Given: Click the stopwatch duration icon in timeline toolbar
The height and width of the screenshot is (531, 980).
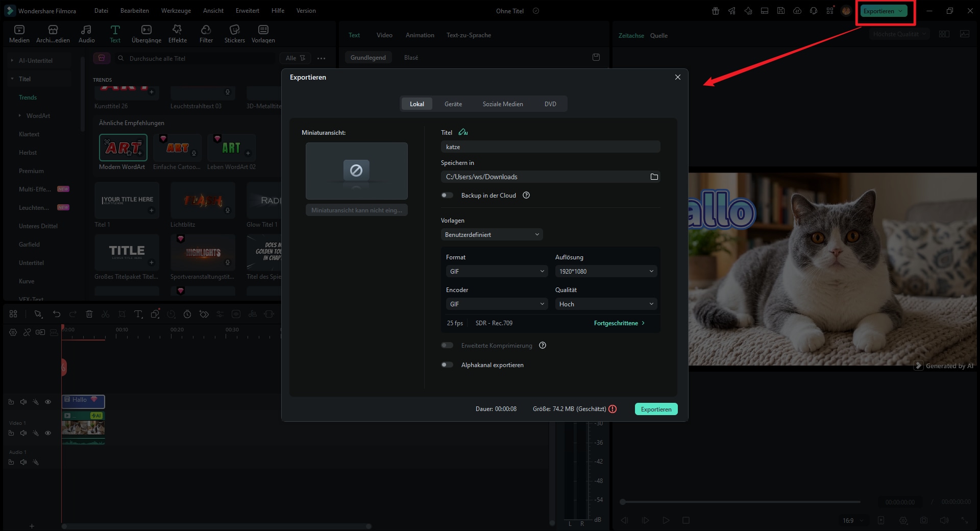Looking at the screenshot, I should pos(187,314).
